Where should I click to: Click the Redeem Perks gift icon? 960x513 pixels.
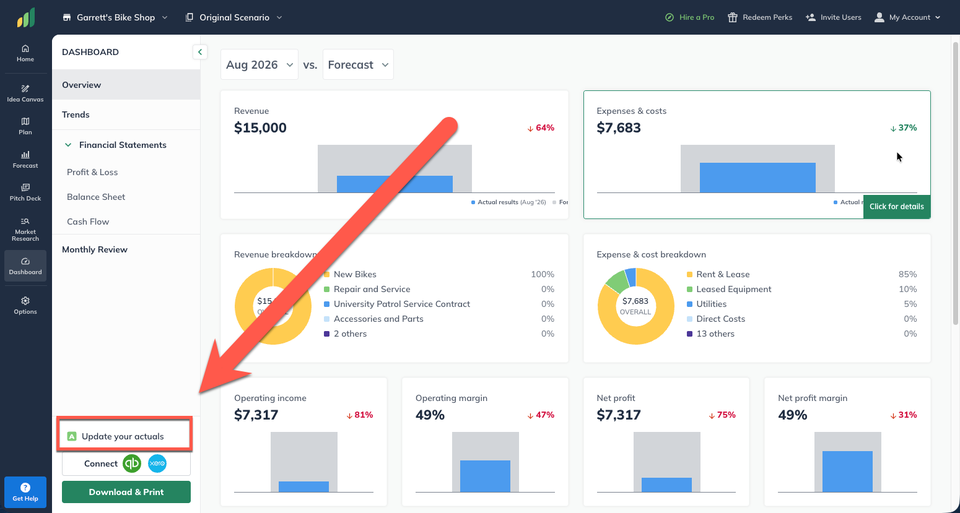[732, 17]
